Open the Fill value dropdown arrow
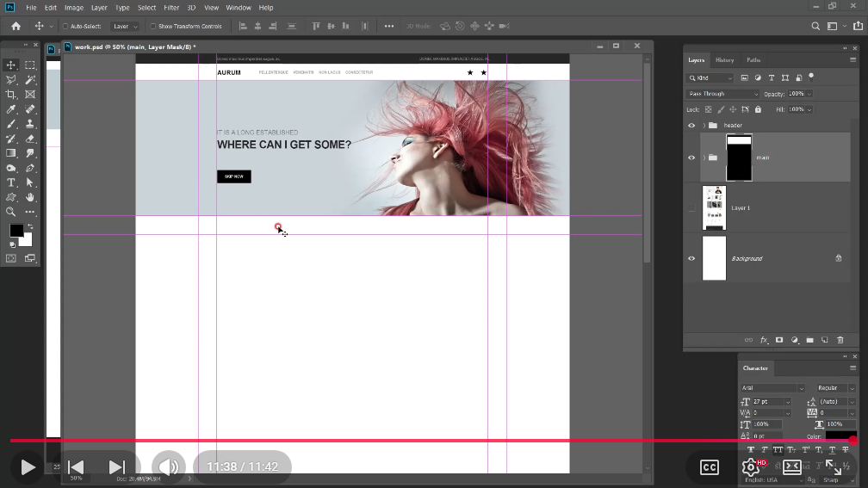This screenshot has width=868, height=488. pyautogui.click(x=809, y=109)
